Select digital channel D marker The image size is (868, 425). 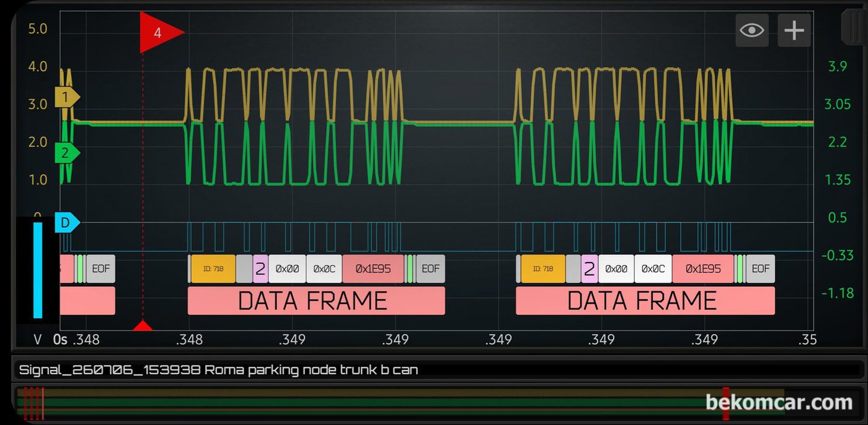[68, 222]
